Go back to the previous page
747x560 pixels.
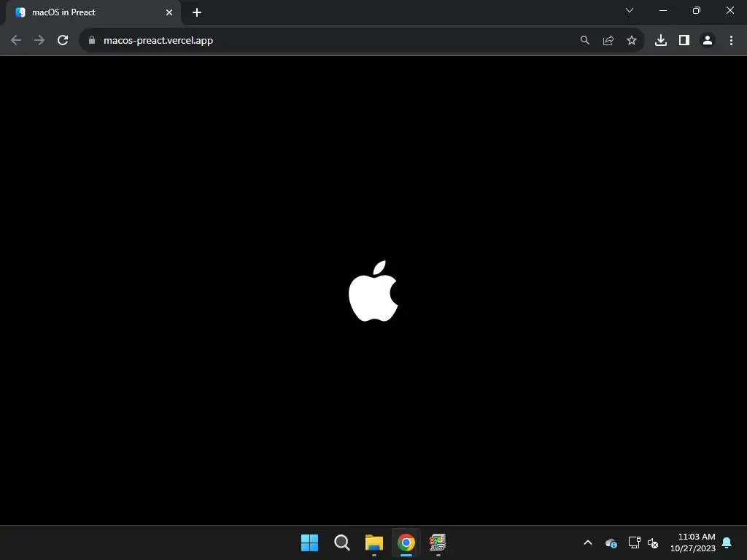click(16, 41)
